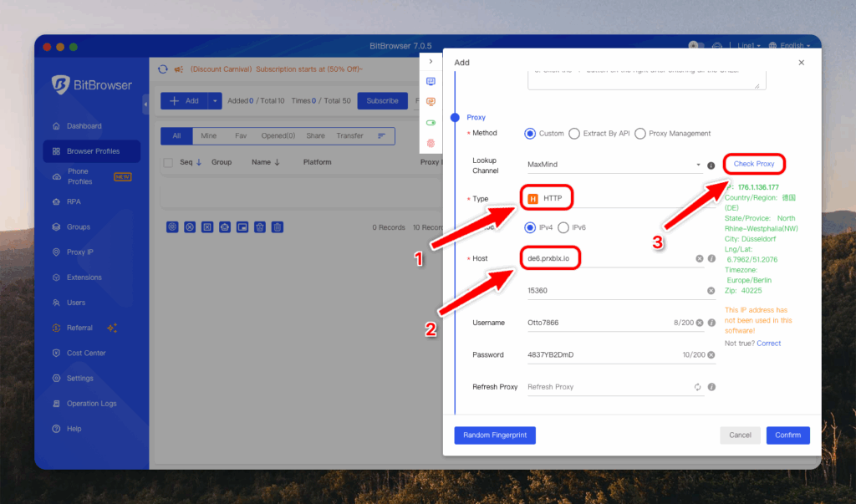Viewport: 856px width, 504px height.
Task: Switch to the Share tab
Action: coord(315,136)
